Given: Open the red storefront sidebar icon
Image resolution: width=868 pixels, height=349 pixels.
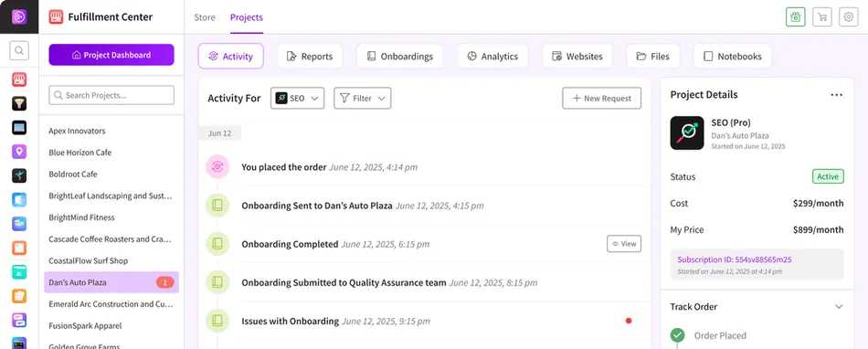Looking at the screenshot, I should point(19,79).
